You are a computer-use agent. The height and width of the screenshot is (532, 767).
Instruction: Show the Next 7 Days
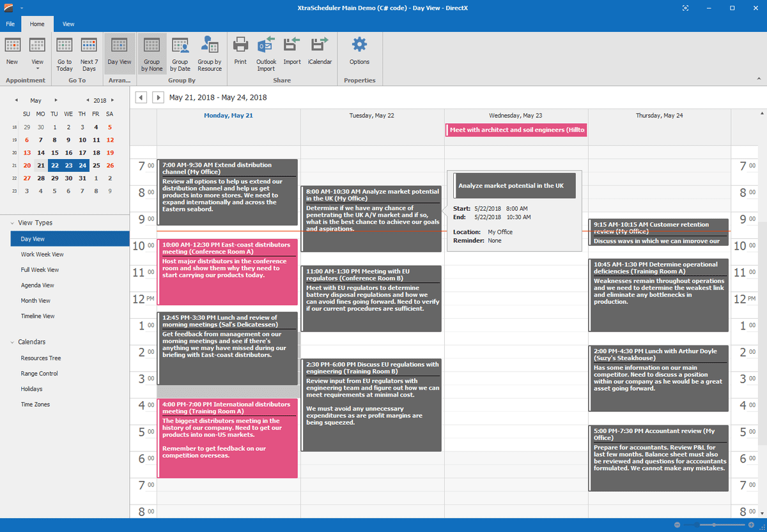coord(89,53)
